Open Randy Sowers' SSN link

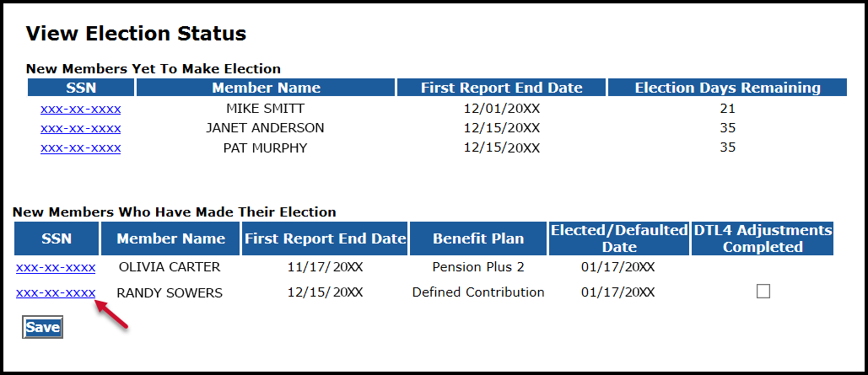(56, 292)
